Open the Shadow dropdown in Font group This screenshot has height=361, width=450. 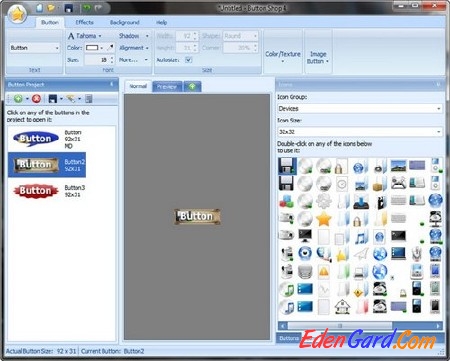tap(134, 36)
